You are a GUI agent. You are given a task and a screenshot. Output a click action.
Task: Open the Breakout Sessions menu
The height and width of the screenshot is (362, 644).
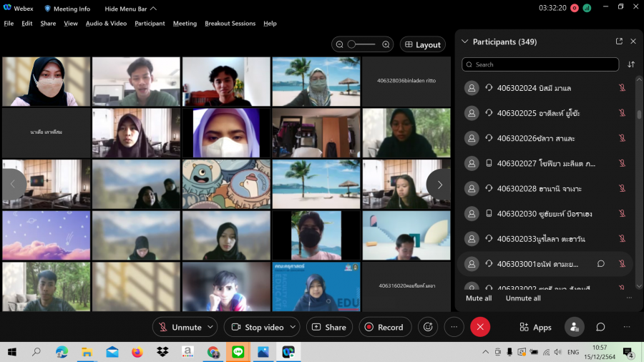[x=230, y=23]
